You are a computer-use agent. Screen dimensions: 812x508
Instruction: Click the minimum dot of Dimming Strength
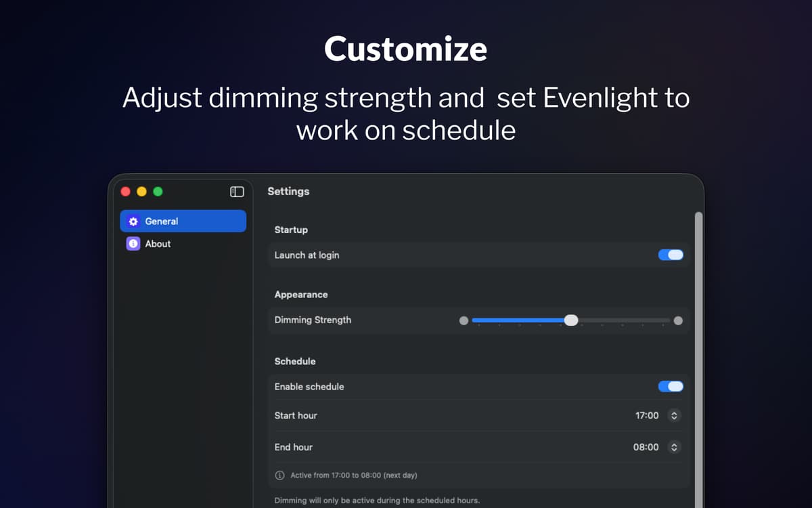click(464, 320)
